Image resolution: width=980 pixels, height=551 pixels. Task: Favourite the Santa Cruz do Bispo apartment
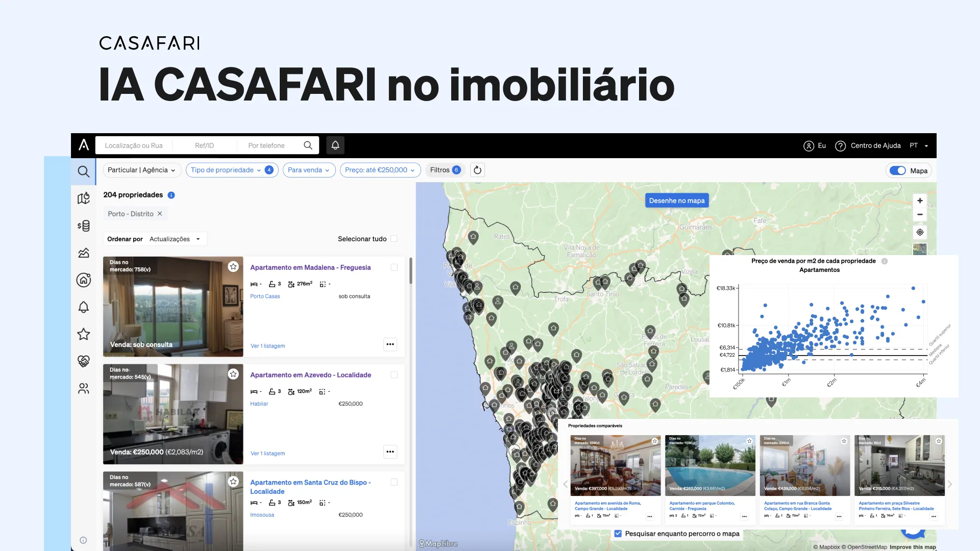233,481
